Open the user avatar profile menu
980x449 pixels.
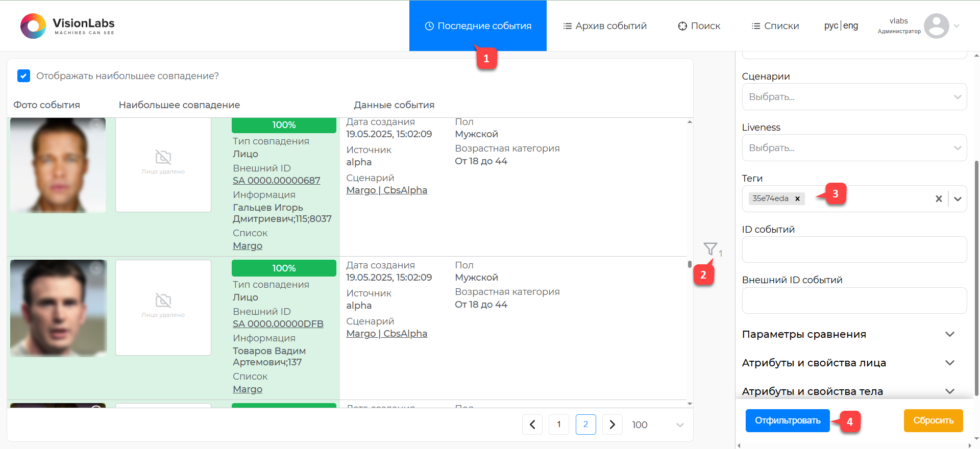936,26
